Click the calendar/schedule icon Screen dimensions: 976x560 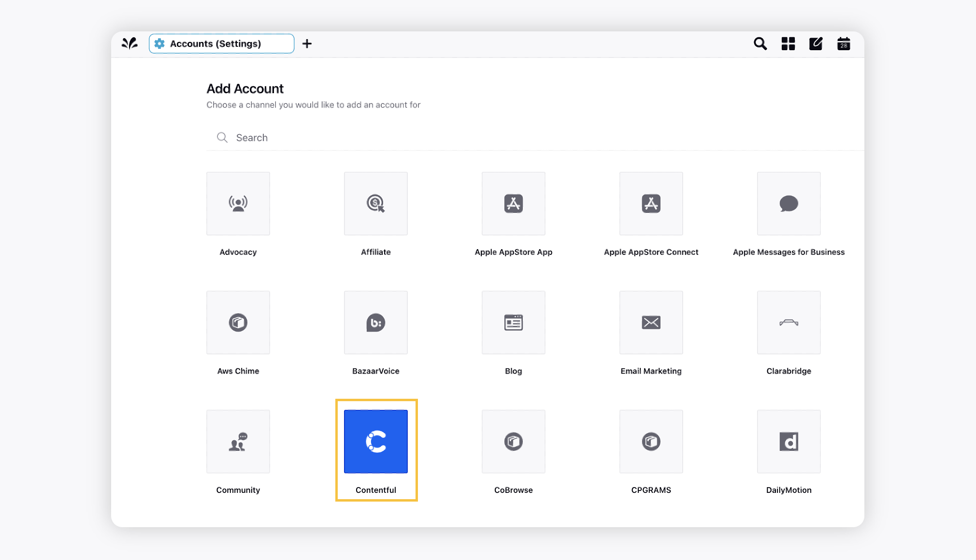point(843,43)
